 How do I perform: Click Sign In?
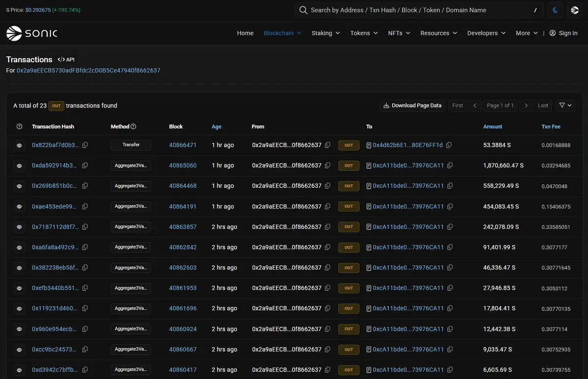point(563,33)
